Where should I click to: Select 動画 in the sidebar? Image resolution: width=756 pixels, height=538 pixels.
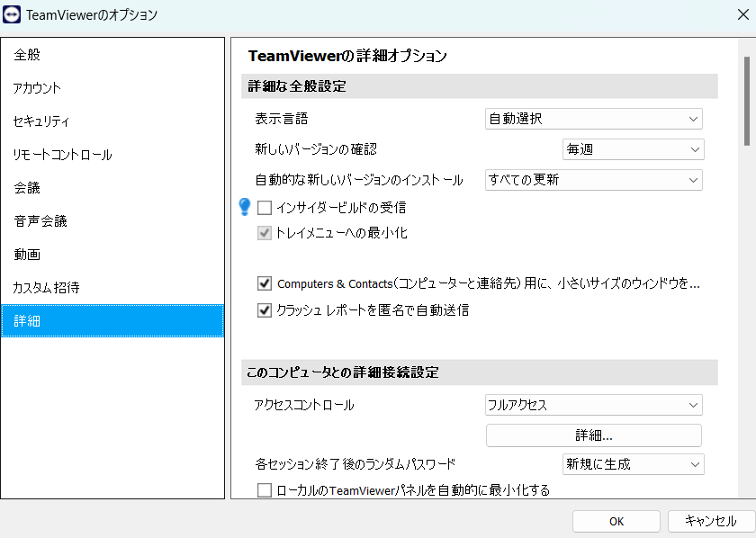tap(112, 254)
